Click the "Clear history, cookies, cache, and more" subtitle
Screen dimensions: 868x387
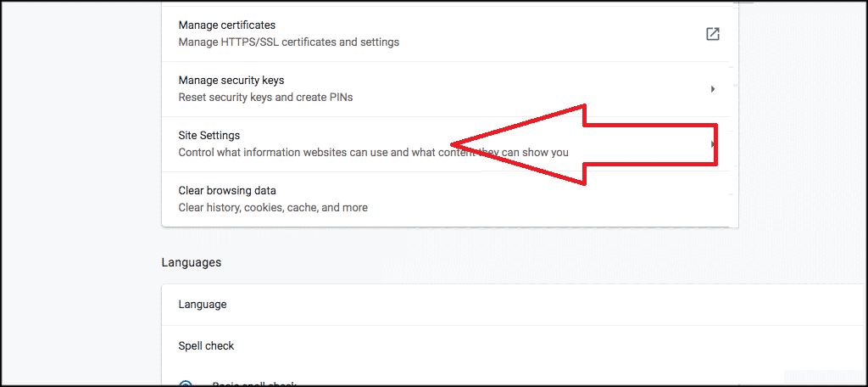[x=273, y=208]
